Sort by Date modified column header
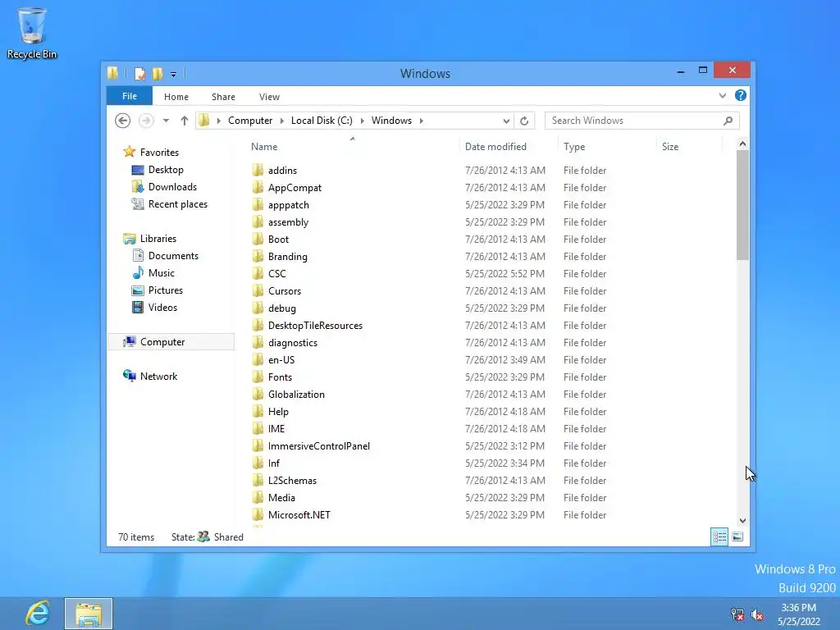The width and height of the screenshot is (840, 630). pos(495,147)
